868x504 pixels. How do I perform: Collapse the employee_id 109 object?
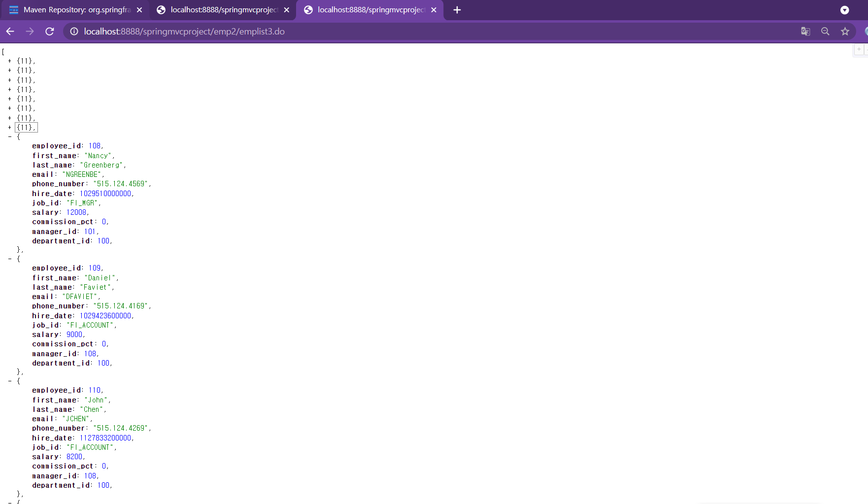(x=9, y=259)
